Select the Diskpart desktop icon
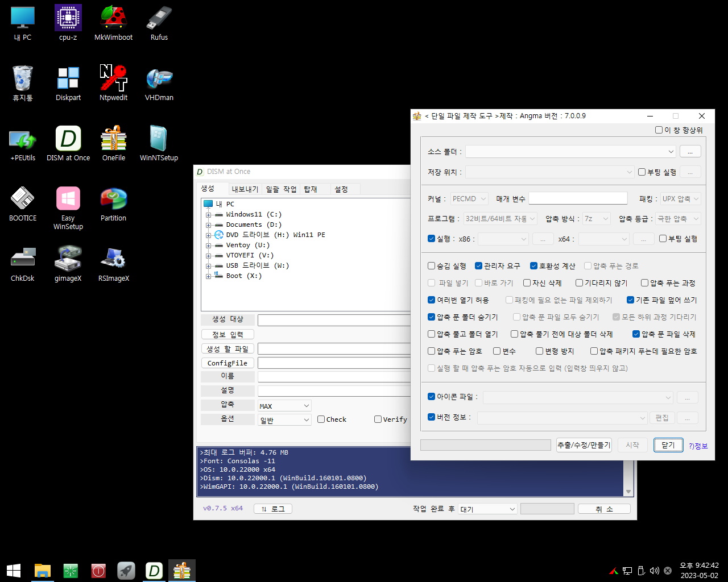 (x=68, y=83)
